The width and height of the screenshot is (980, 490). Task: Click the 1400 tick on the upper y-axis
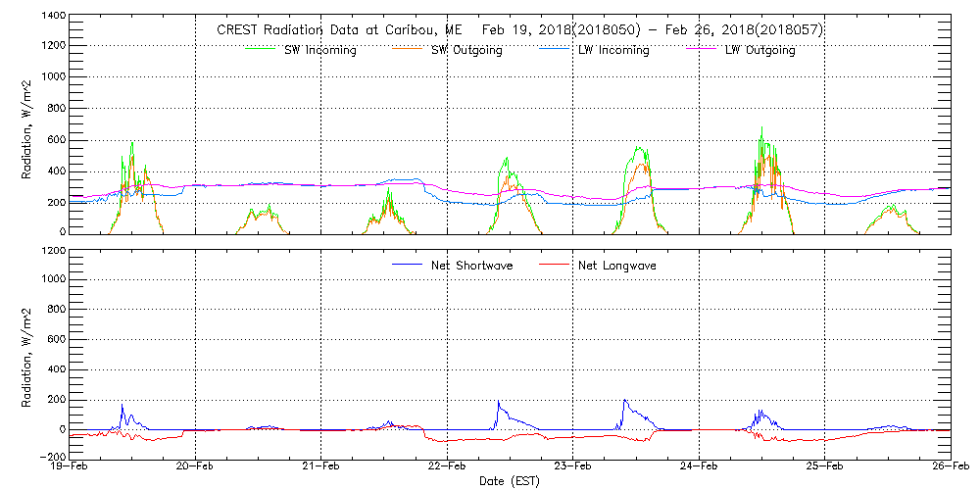(53, 17)
